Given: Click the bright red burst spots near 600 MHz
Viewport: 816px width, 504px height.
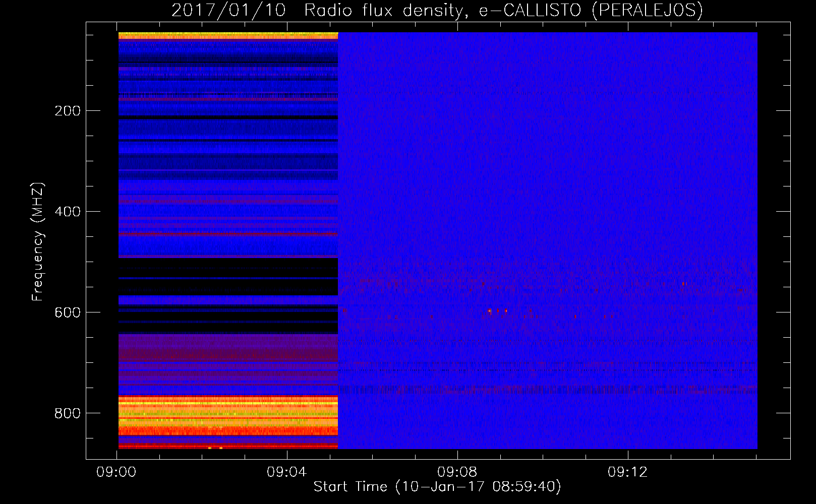Looking at the screenshot, I should [x=497, y=311].
